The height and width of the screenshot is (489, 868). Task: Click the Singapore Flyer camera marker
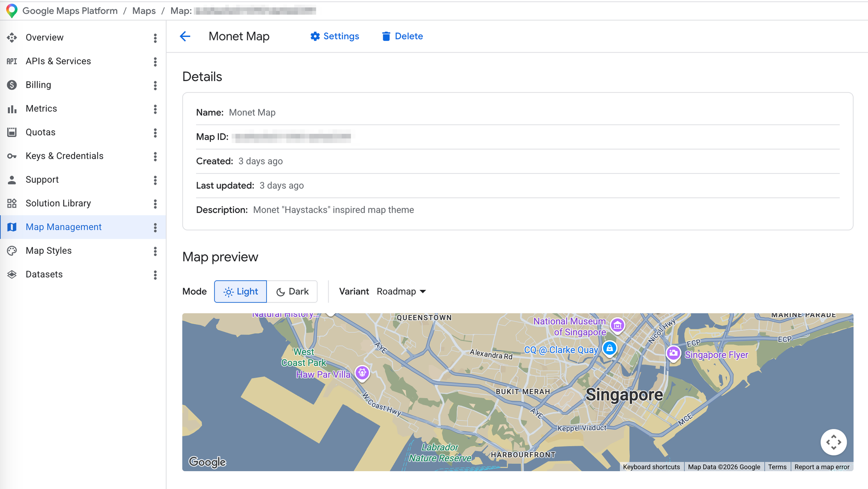point(673,354)
